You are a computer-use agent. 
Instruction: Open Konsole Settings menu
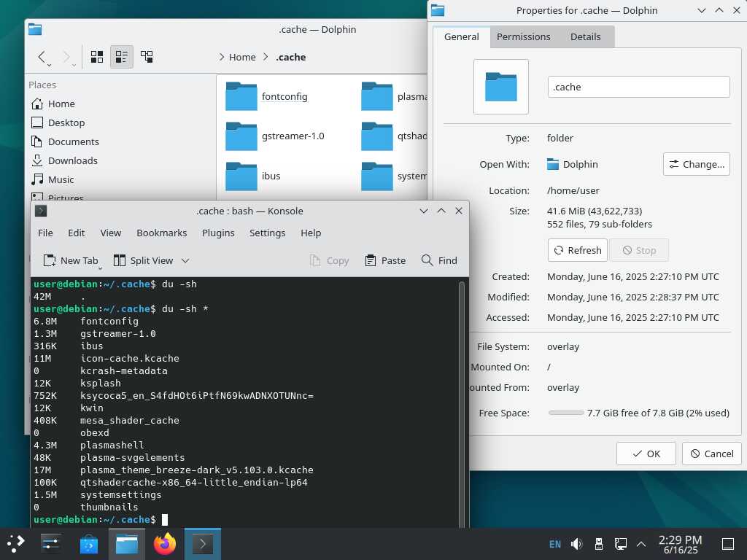(x=267, y=233)
